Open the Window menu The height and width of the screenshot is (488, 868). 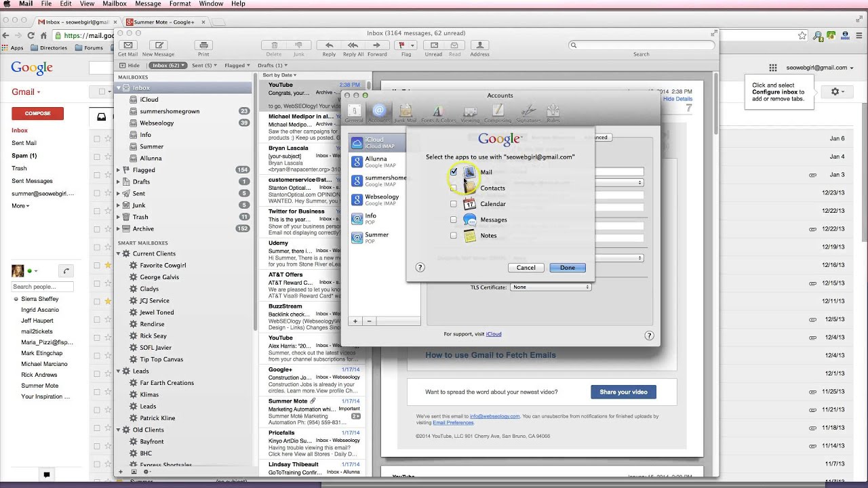[x=211, y=4]
